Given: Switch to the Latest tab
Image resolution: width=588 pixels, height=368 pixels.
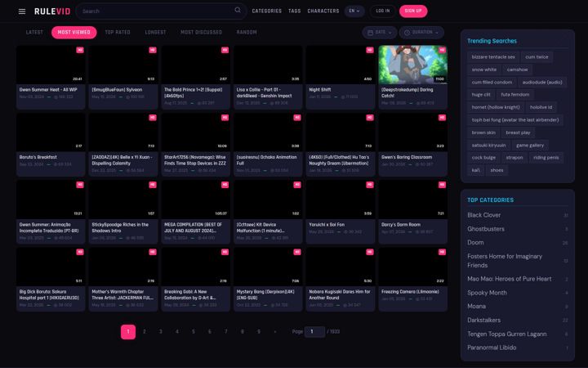Looking at the screenshot, I should [34, 32].
